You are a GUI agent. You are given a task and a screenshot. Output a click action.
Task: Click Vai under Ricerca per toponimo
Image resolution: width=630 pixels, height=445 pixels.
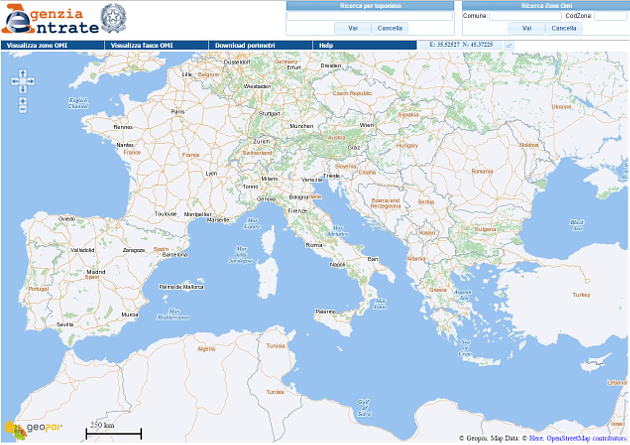pos(353,28)
